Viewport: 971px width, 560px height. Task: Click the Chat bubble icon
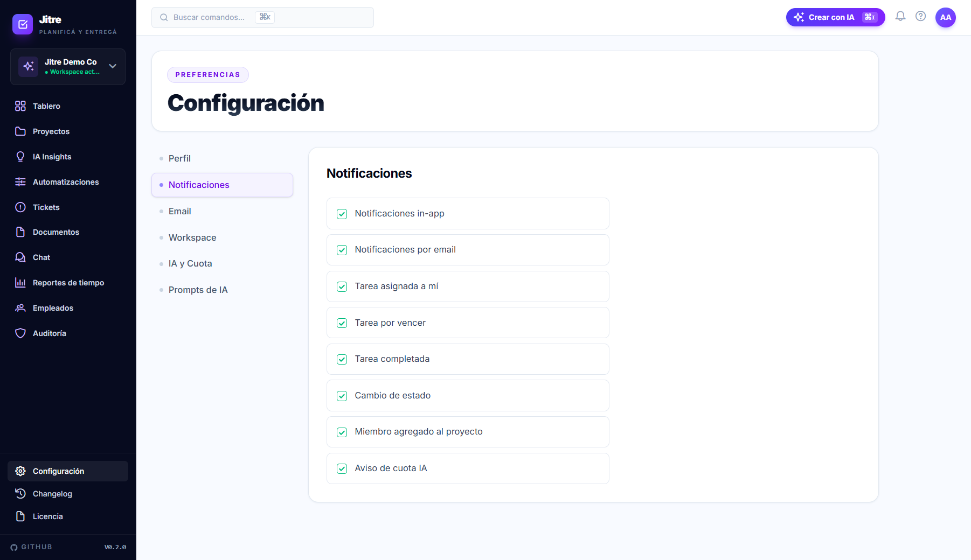[20, 257]
